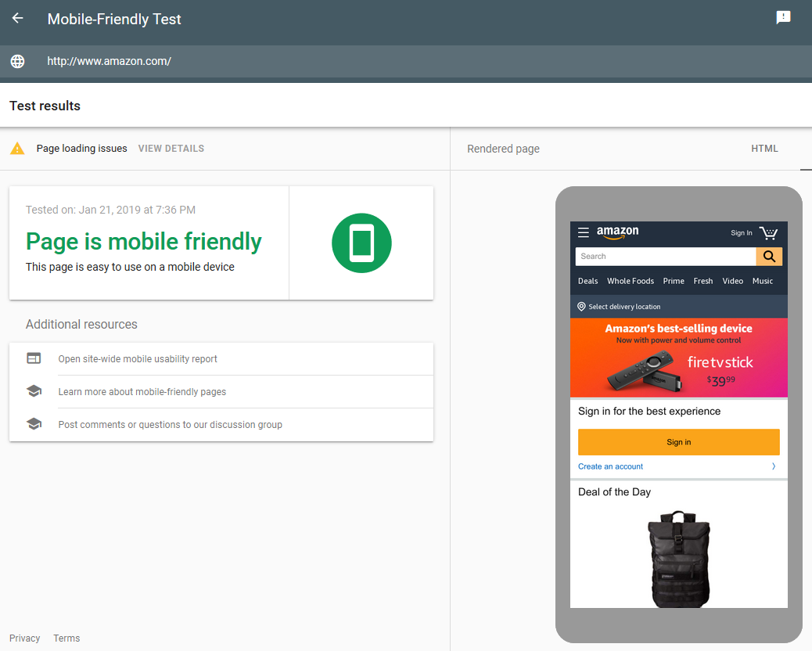Click the Amazon logo in rendered page
The image size is (812, 651).
(x=617, y=232)
